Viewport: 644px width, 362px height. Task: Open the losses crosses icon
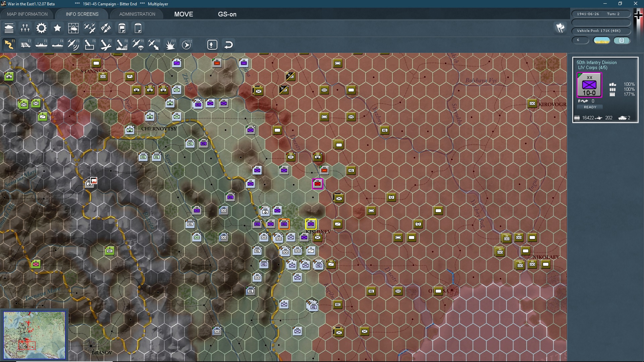coord(25,28)
